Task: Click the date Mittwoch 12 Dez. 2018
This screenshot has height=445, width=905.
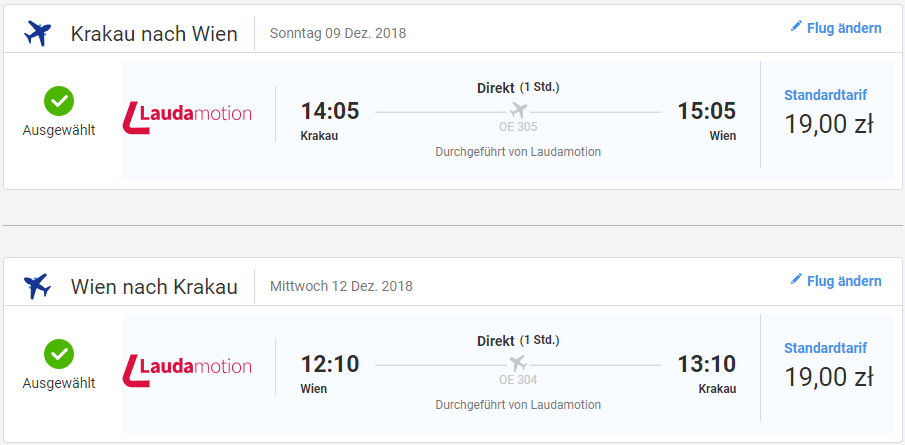Action: [341, 286]
